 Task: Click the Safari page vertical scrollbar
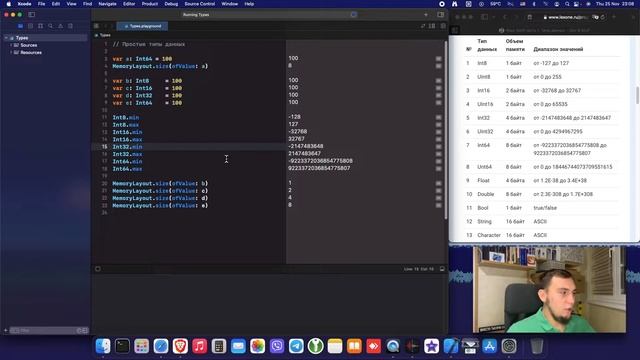click(x=637, y=95)
